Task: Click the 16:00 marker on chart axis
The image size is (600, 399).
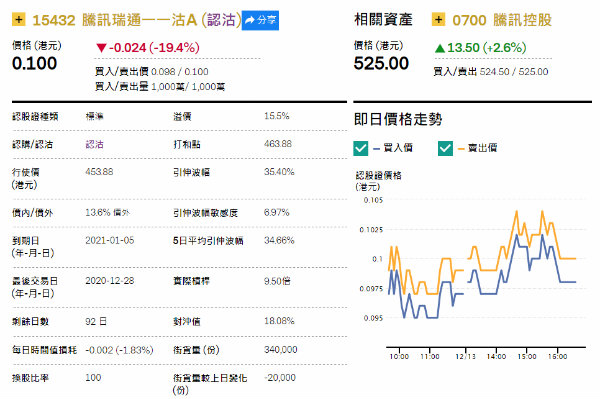Action: pyautogui.click(x=558, y=356)
